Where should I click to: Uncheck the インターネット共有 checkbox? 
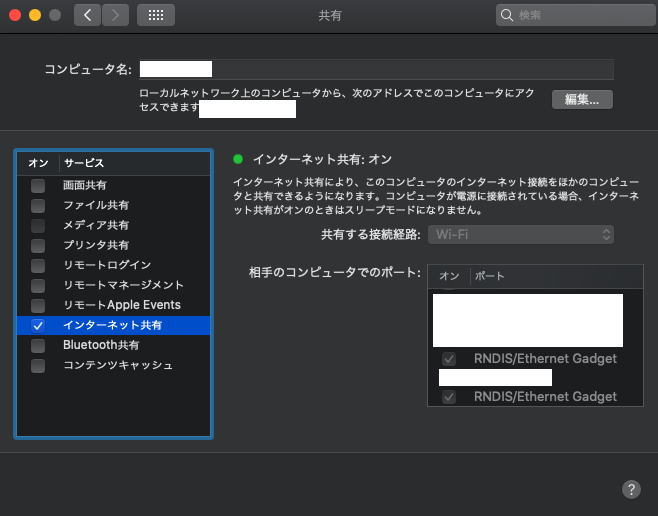[x=38, y=326]
